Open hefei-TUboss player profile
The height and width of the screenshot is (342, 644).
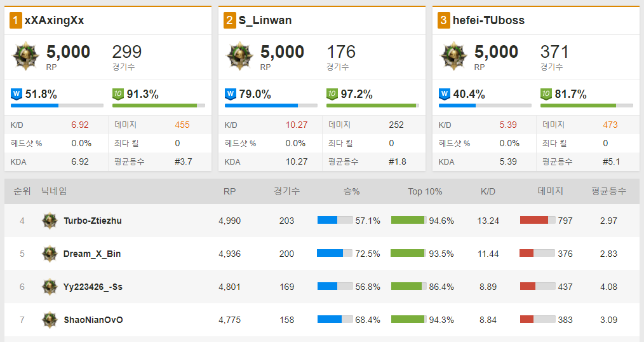click(x=488, y=20)
